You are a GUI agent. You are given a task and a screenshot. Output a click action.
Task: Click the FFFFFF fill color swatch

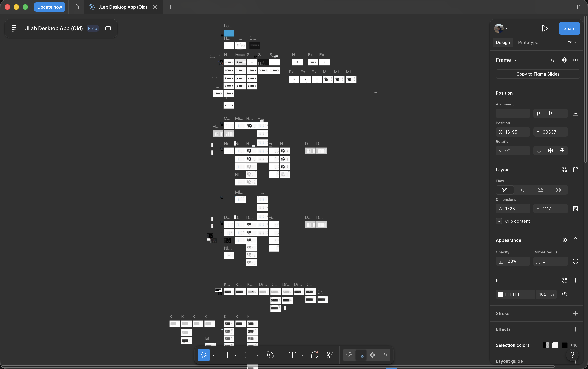pyautogui.click(x=500, y=294)
